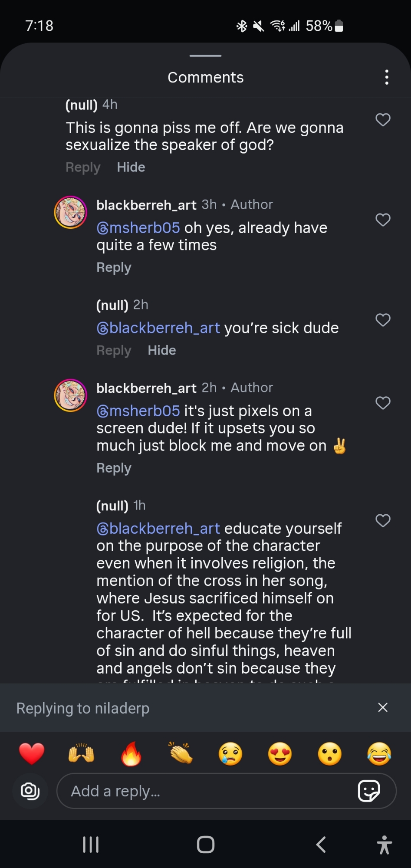Image resolution: width=411 pixels, height=868 pixels.
Task: Open the sticker picker in reply field
Action: point(368,791)
